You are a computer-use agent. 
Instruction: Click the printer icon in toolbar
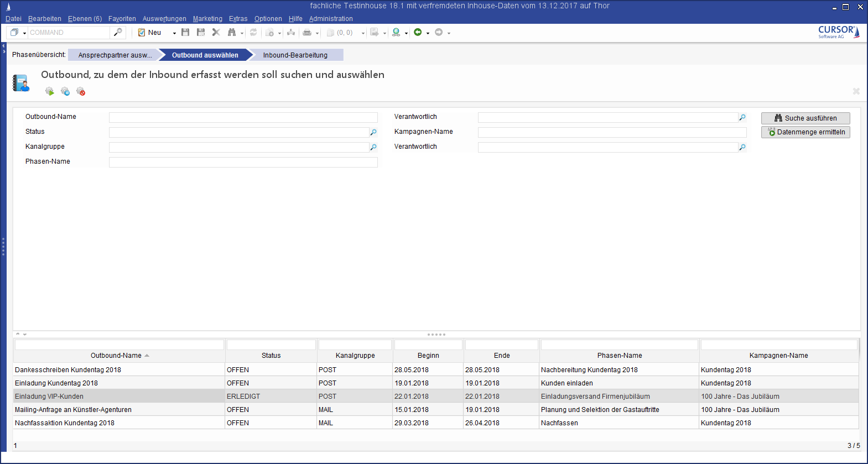(x=307, y=33)
